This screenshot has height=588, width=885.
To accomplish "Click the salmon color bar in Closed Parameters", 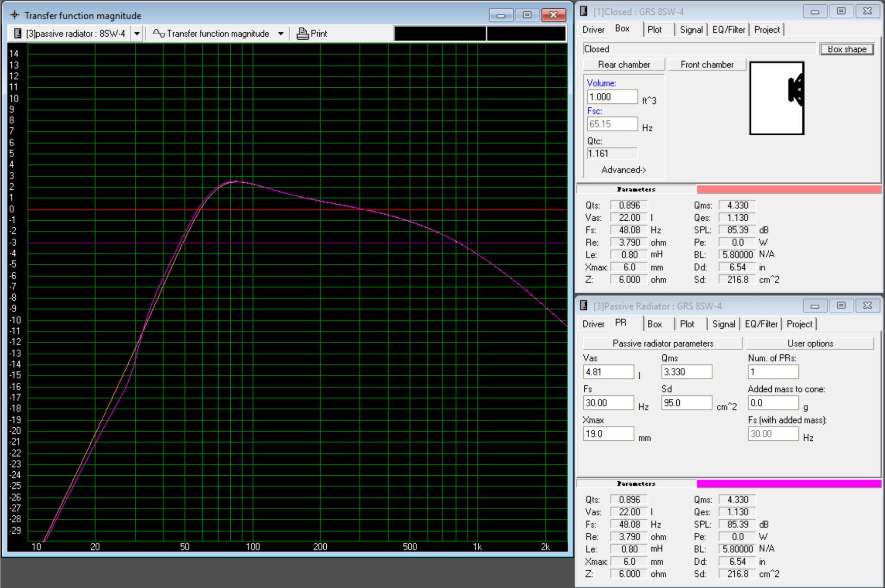I will [x=789, y=189].
